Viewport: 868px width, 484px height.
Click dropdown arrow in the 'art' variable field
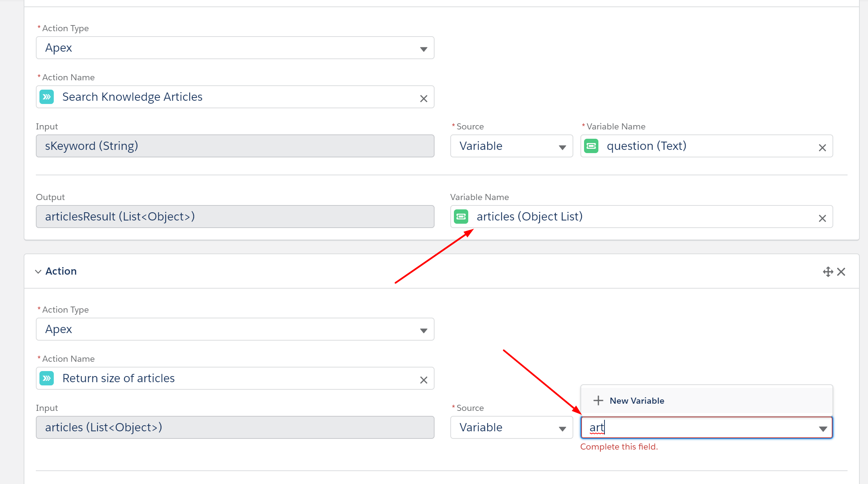coord(823,428)
